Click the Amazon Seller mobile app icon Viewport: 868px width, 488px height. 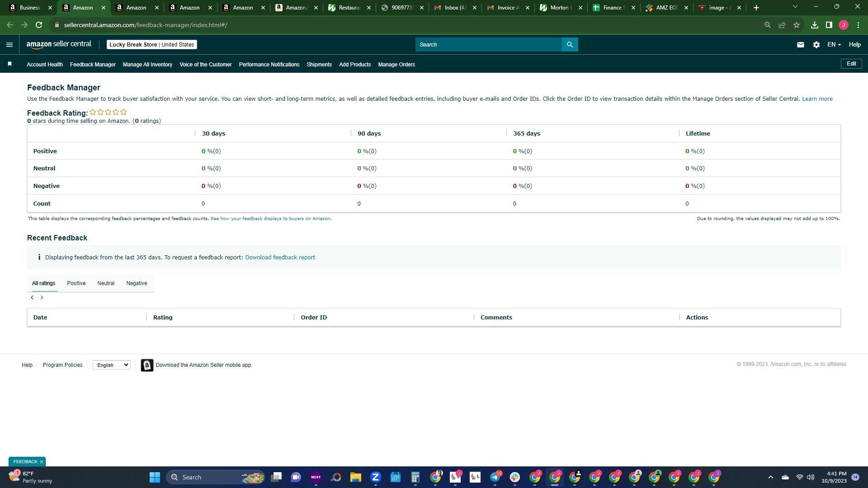pyautogui.click(x=147, y=365)
